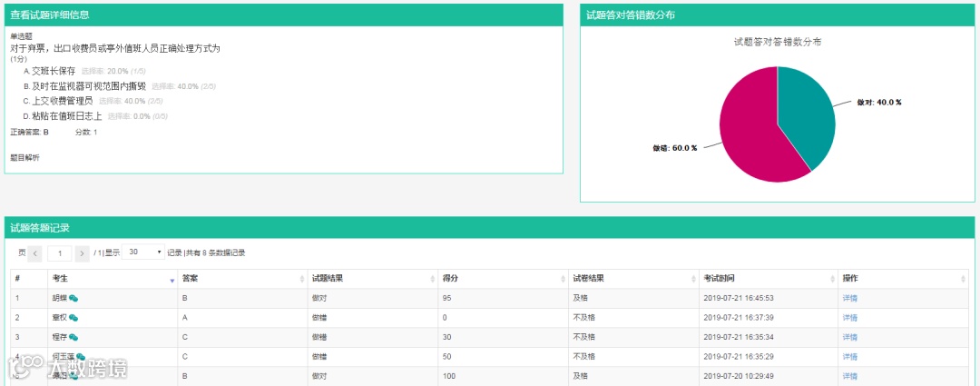Viewport: 980px width, 386px height.
Task: Click the score cell 100
Action: [x=449, y=376]
